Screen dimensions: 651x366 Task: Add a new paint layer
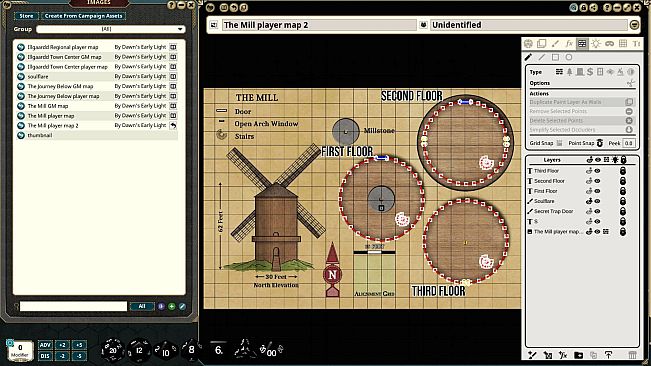pyautogui.click(x=532, y=355)
